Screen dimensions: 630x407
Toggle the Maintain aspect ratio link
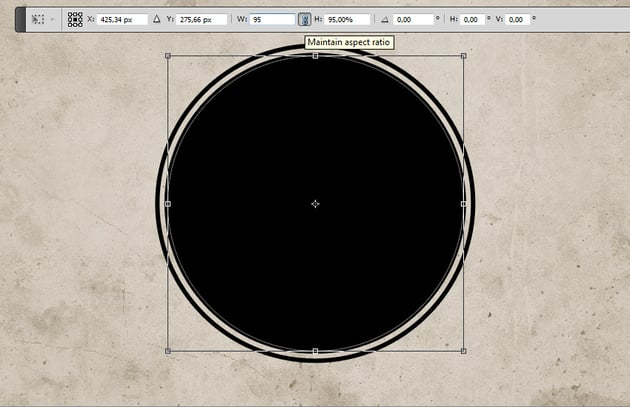(305, 19)
